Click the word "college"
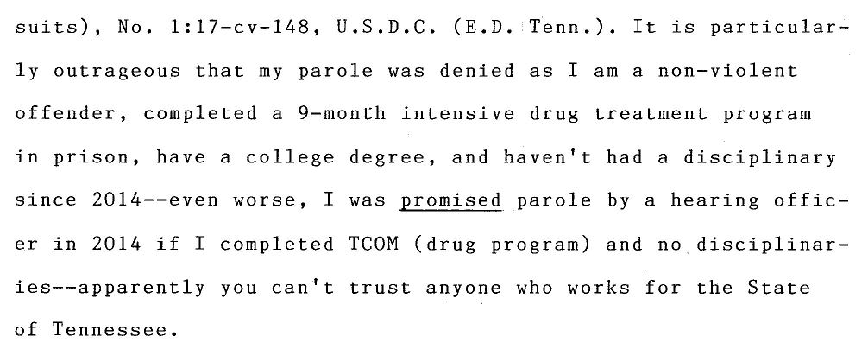The height and width of the screenshot is (362, 868). (x=290, y=159)
